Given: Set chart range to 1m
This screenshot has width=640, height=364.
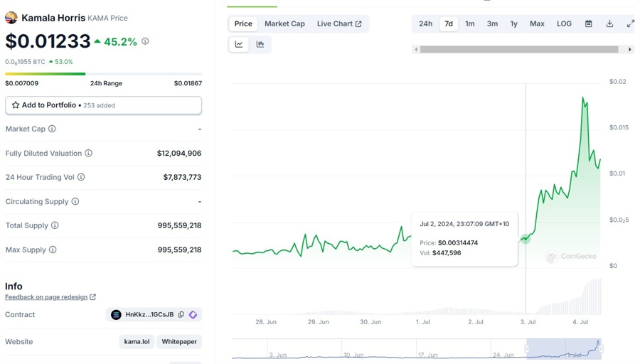Looking at the screenshot, I should click(x=470, y=23).
